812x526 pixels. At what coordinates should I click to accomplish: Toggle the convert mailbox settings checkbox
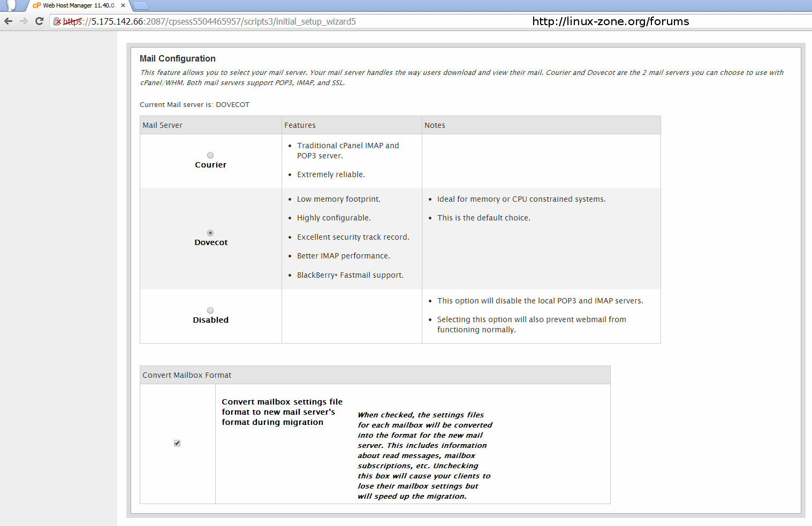[177, 443]
